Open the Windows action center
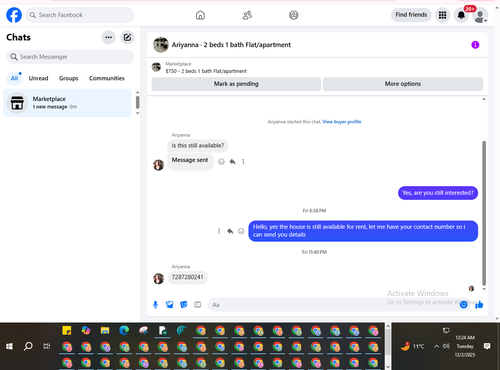 click(x=487, y=346)
